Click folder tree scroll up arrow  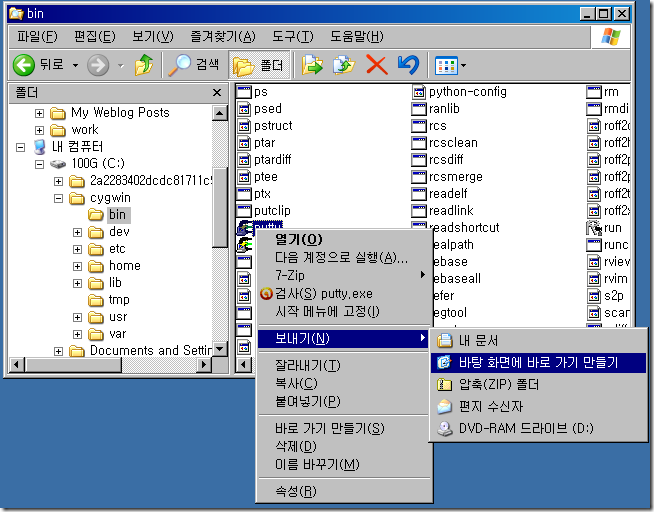tap(219, 113)
